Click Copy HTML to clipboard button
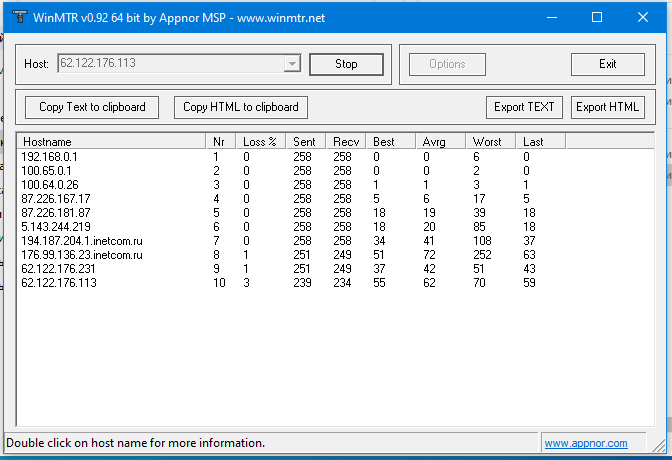Viewport: 672px width, 460px height. tap(240, 107)
